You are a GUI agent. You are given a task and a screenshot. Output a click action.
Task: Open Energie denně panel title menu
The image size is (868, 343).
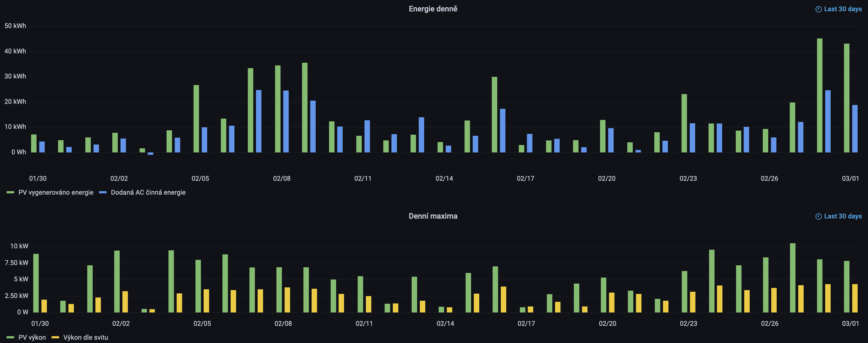click(433, 9)
